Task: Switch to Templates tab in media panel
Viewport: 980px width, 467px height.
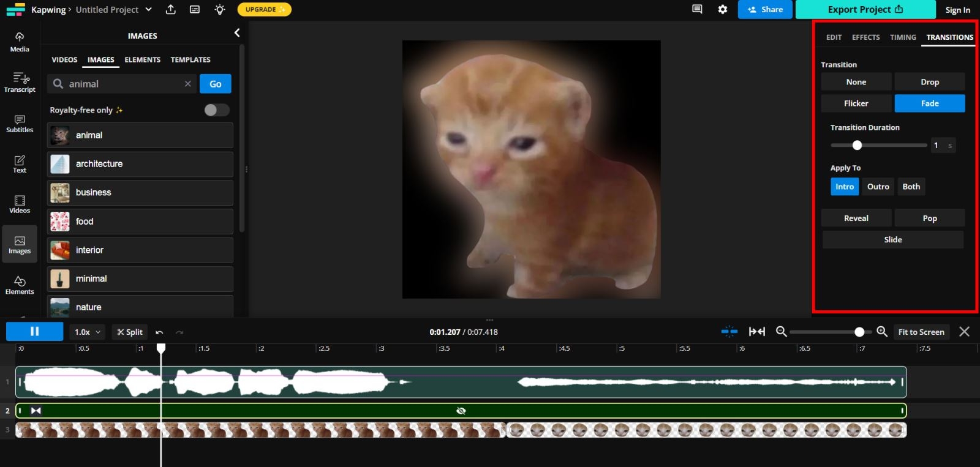Action: click(190, 60)
